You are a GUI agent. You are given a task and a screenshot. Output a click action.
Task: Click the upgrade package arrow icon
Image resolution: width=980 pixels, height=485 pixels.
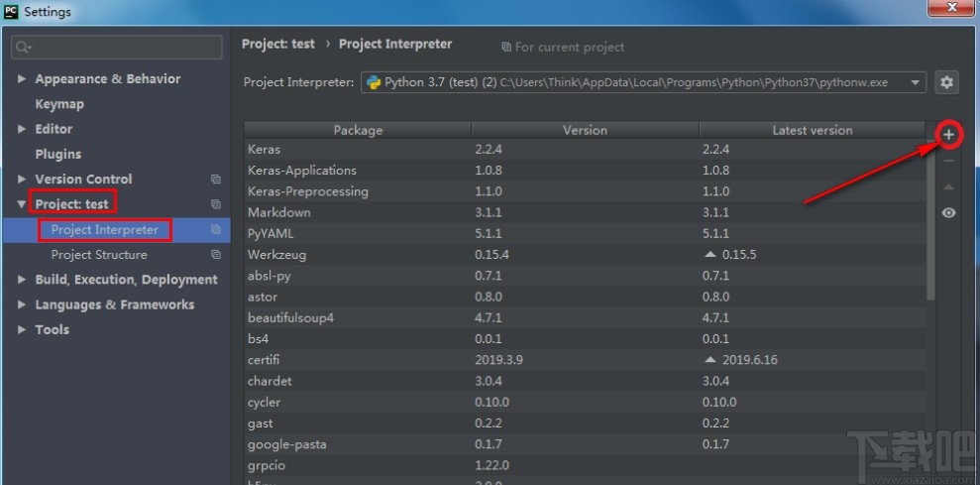coord(948,187)
